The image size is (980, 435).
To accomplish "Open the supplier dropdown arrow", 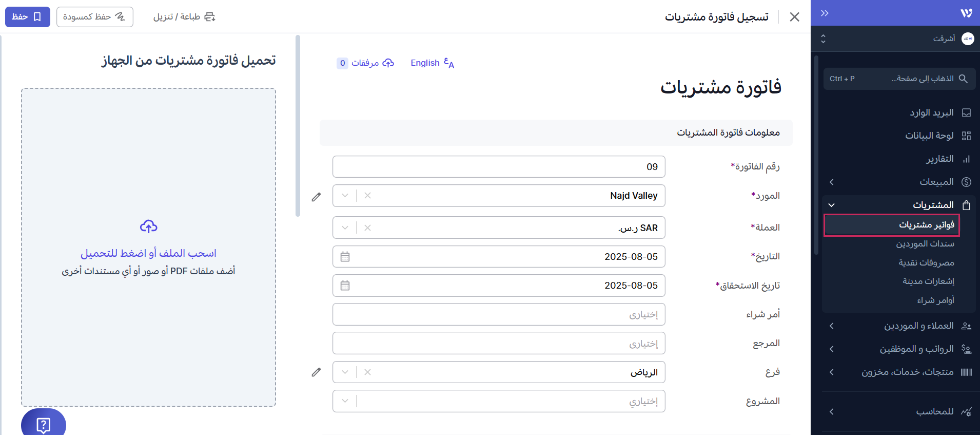I will pyautogui.click(x=345, y=196).
